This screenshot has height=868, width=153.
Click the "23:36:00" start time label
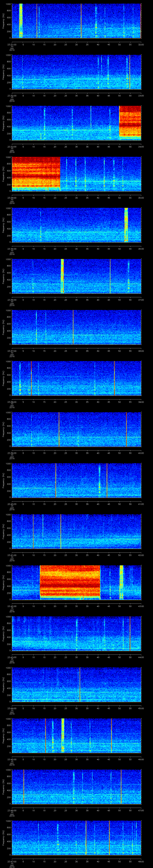(12, 300)
